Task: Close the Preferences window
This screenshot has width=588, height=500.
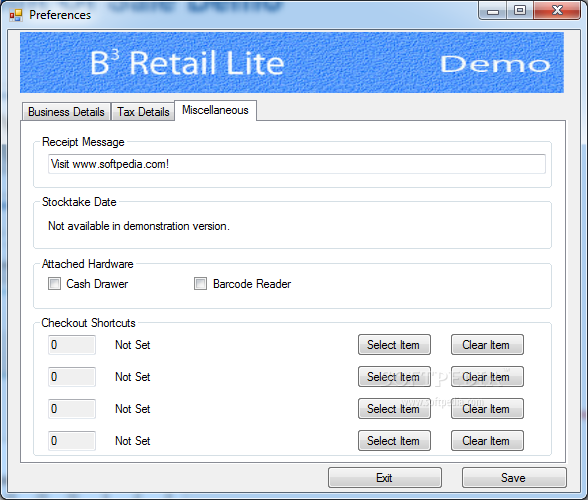Action: (x=557, y=11)
